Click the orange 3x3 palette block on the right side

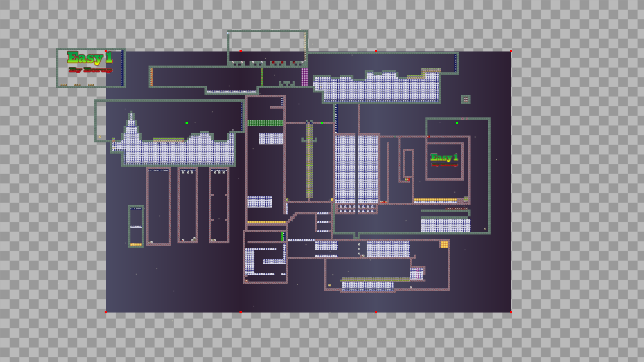click(x=444, y=245)
